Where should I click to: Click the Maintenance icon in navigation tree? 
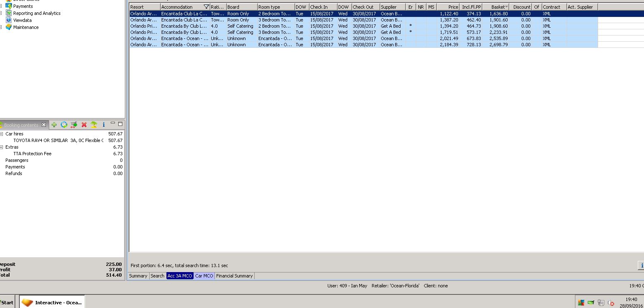click(9, 27)
